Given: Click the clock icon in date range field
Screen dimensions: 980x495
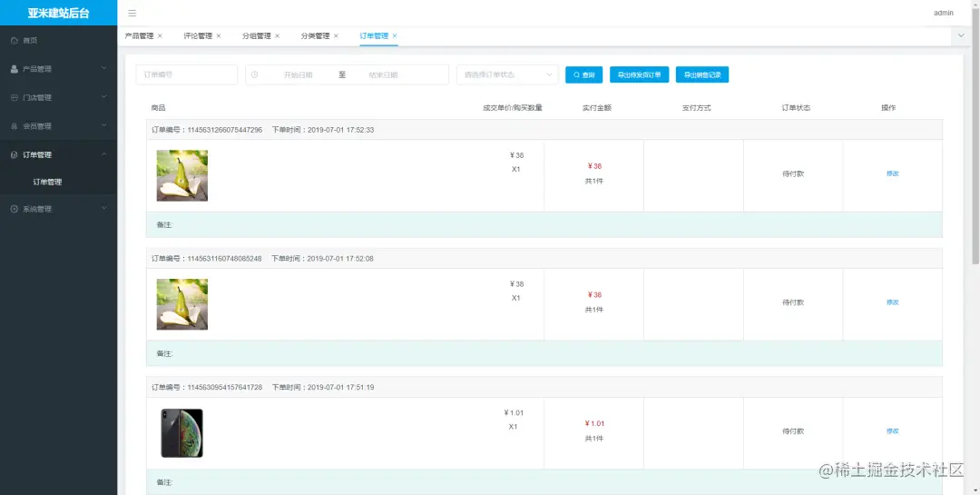Looking at the screenshot, I should [254, 74].
